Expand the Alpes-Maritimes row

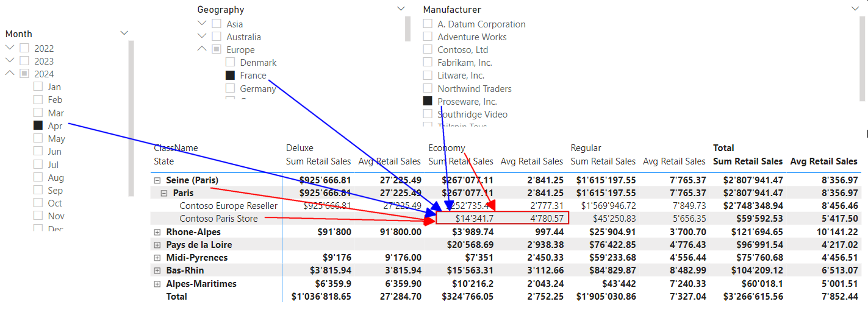click(x=157, y=284)
